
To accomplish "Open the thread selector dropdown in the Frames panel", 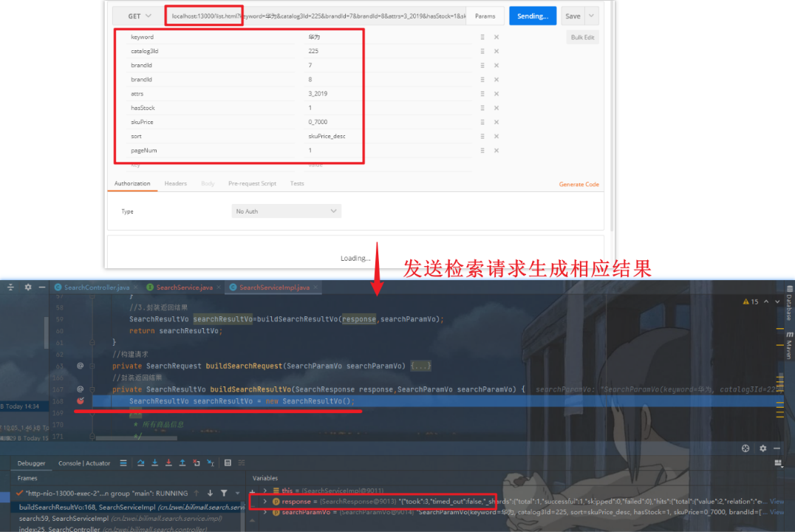I will point(237,493).
